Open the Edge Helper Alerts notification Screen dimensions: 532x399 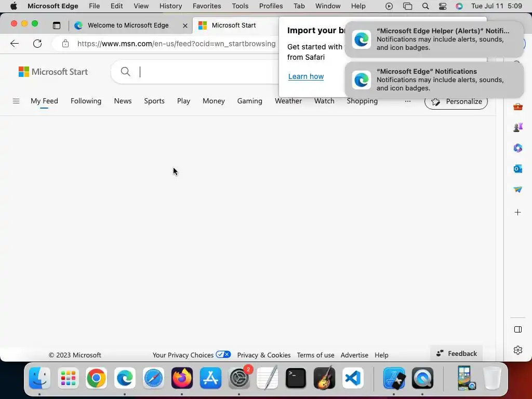434,39
